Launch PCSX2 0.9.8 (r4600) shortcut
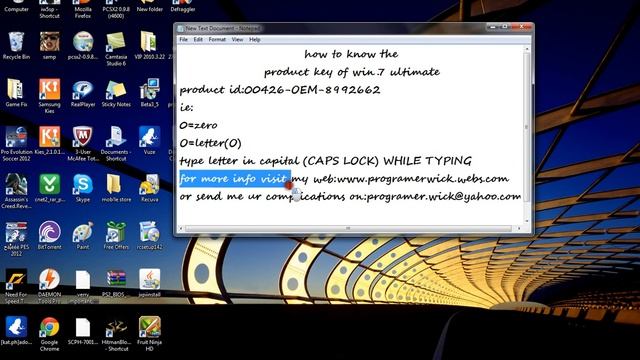The image size is (640, 360). click(x=116, y=9)
